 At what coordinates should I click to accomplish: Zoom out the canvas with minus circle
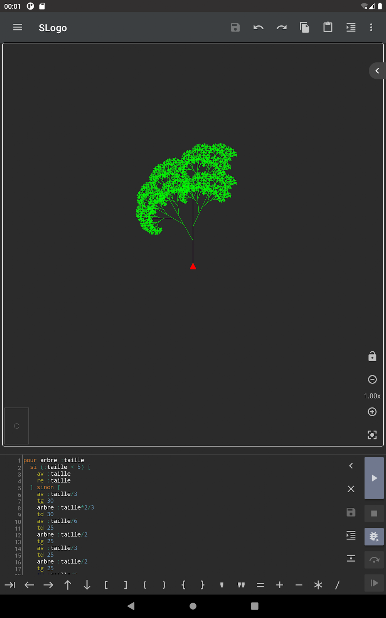coord(372,380)
